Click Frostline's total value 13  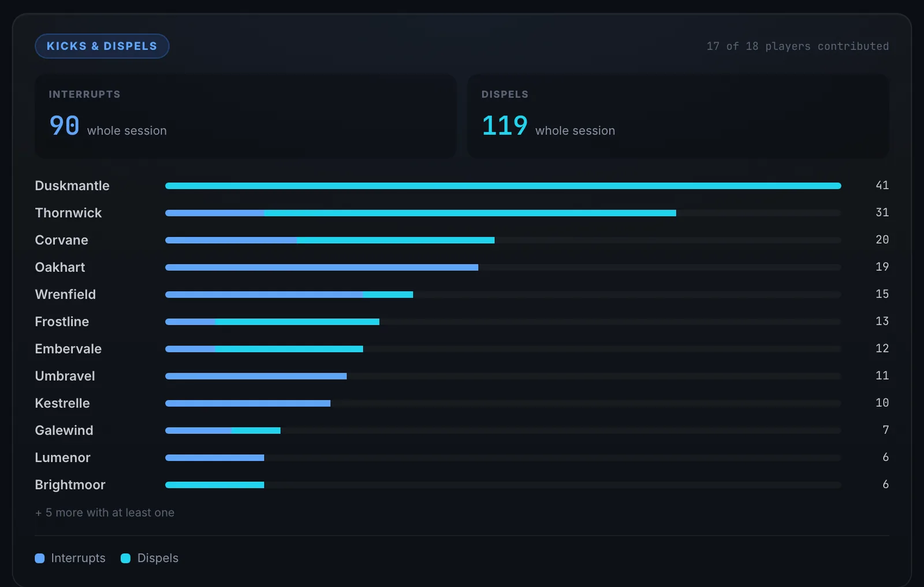[882, 321]
